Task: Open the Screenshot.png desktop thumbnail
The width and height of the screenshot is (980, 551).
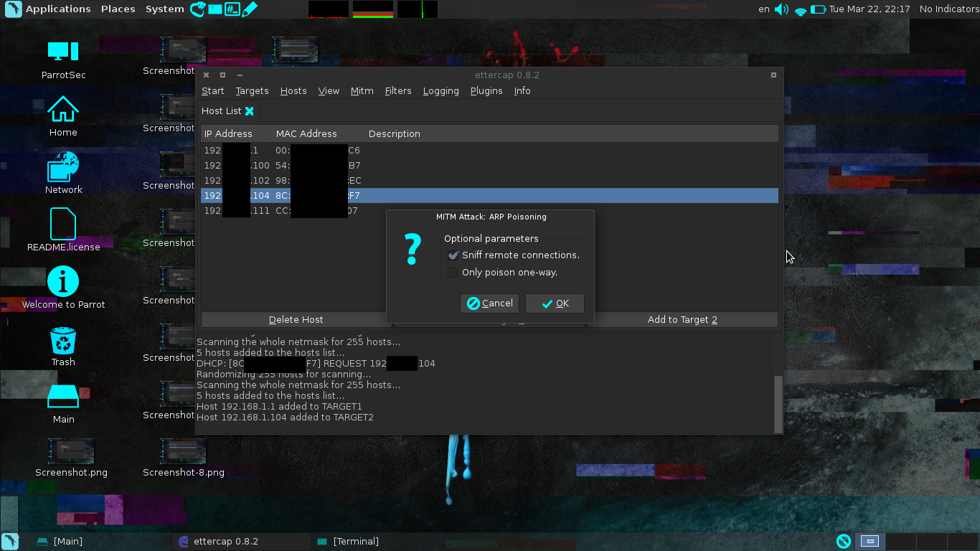Action: coord(71,457)
